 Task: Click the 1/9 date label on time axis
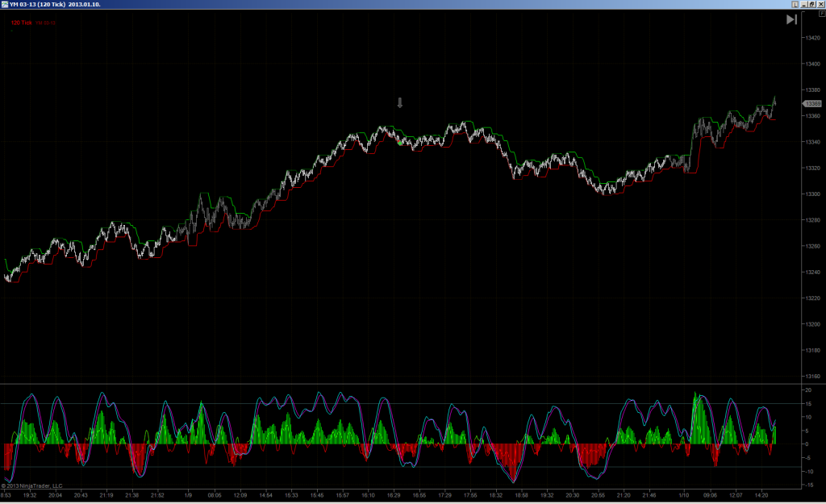pyautogui.click(x=188, y=495)
